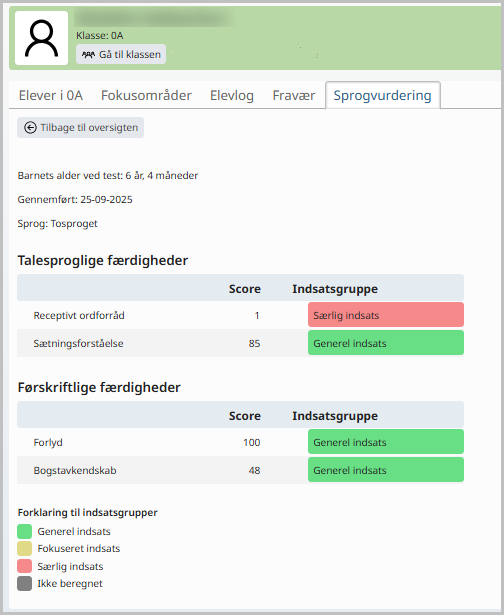Click the Generel indsats cell for Bogstavkendskab
504x615 pixels.
point(386,470)
